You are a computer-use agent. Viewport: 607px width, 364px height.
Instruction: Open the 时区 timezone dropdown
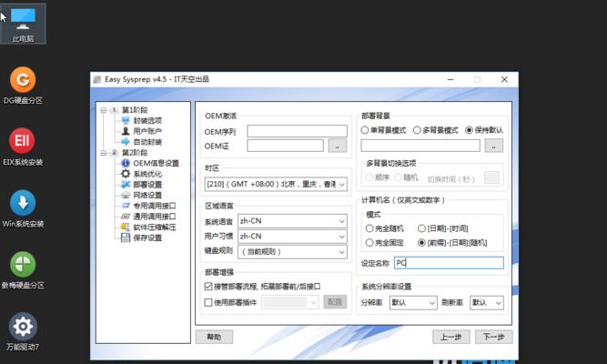[276, 185]
